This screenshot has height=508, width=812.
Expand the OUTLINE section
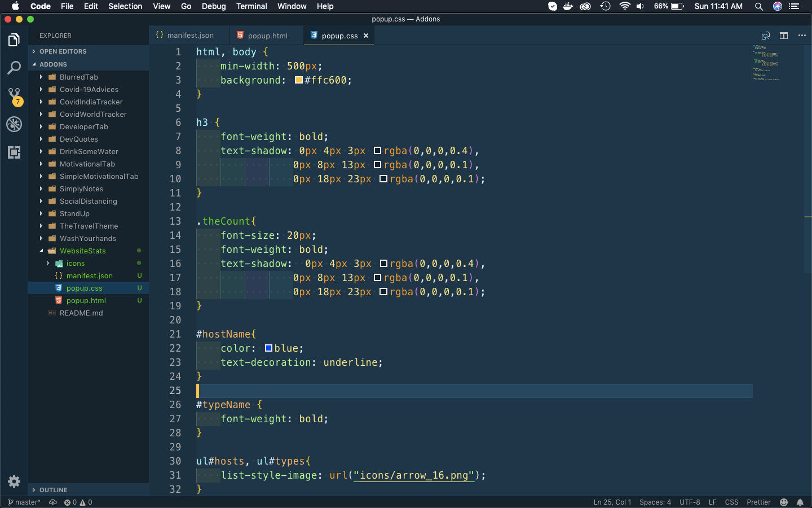coord(89,490)
